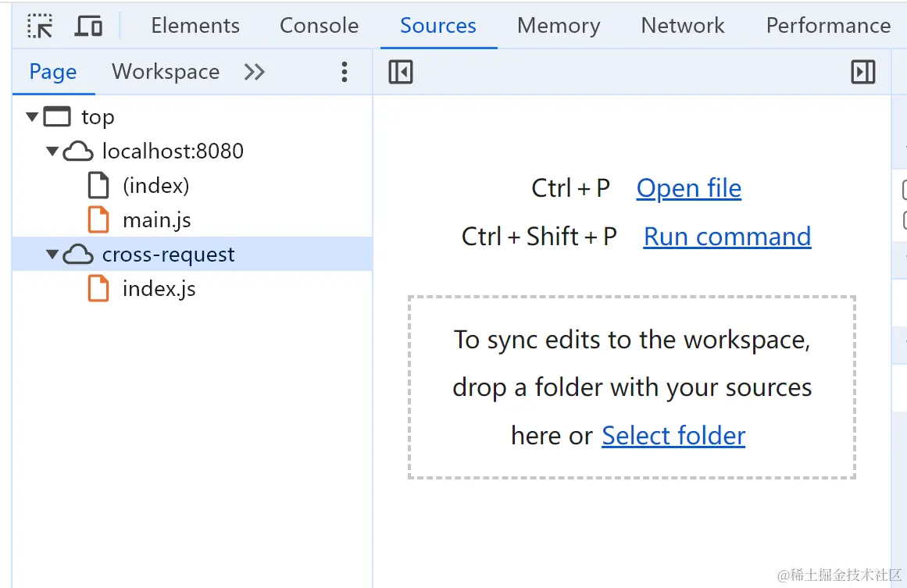
Task: Hide the navigator sidebar panel
Action: point(400,73)
